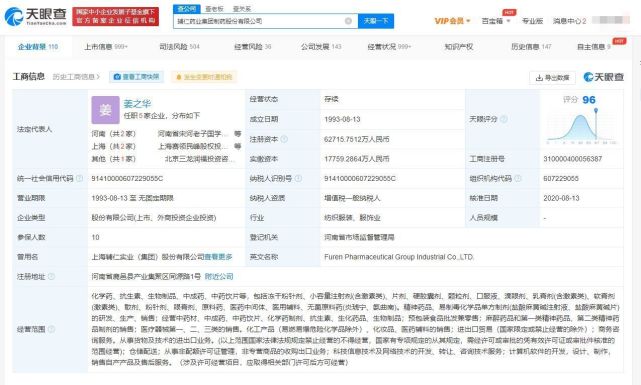Click the score value 96
This screenshot has height=385, width=641.
pos(589,100)
